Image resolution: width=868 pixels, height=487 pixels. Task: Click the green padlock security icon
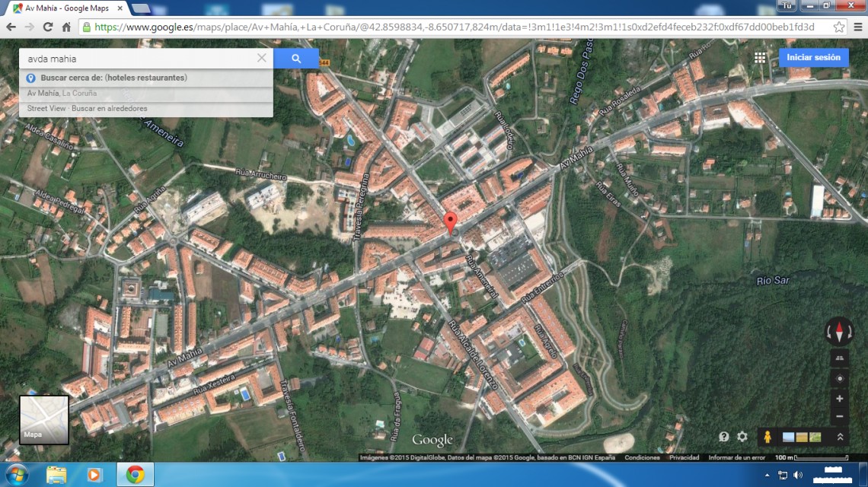[x=86, y=27]
